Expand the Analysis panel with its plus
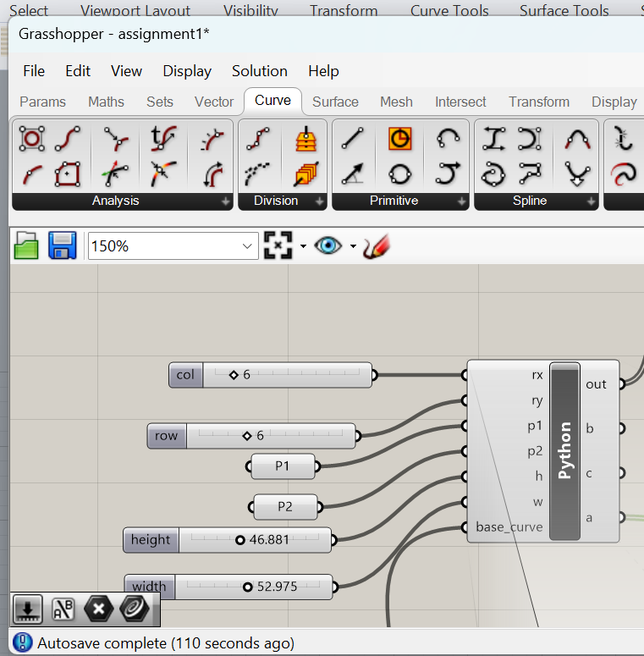This screenshot has width=644, height=656. 225,201
